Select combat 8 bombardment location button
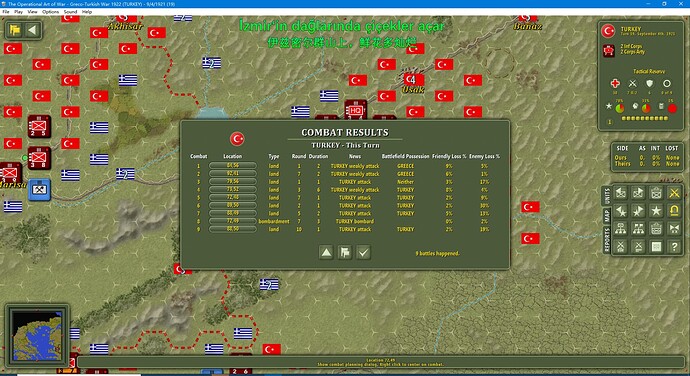 click(233, 221)
